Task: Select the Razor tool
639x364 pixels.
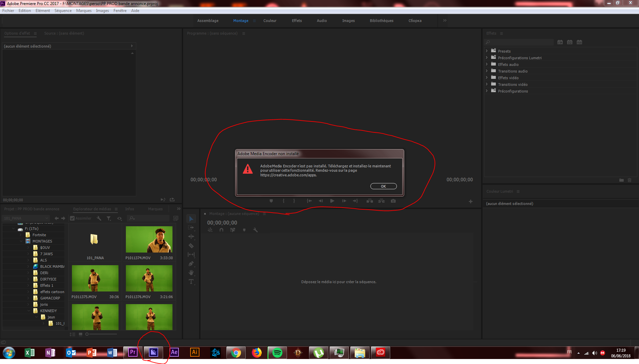Action: tap(191, 246)
